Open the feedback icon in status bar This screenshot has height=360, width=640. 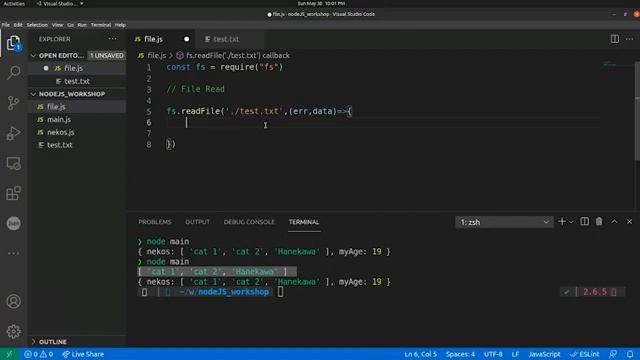click(x=613, y=354)
